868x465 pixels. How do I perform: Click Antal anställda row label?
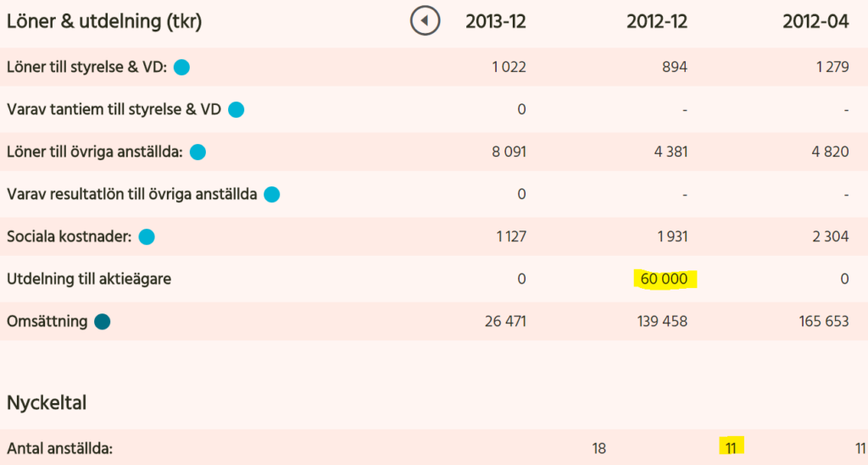[x=60, y=448]
